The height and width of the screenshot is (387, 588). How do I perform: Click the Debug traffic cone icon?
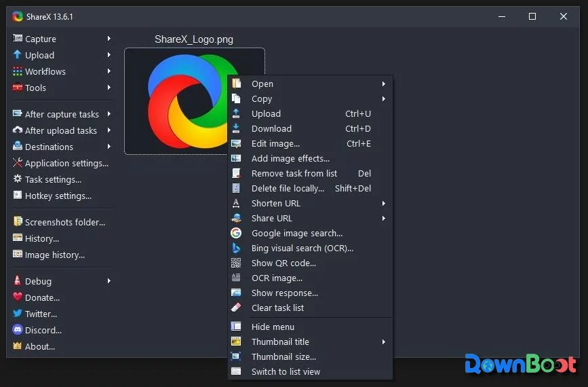pos(17,280)
